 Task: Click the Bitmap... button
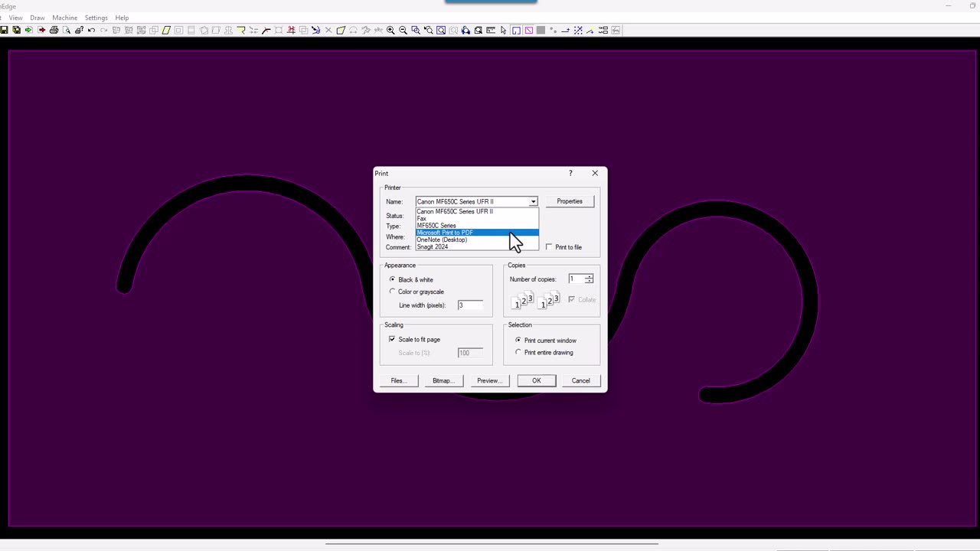coord(443,380)
